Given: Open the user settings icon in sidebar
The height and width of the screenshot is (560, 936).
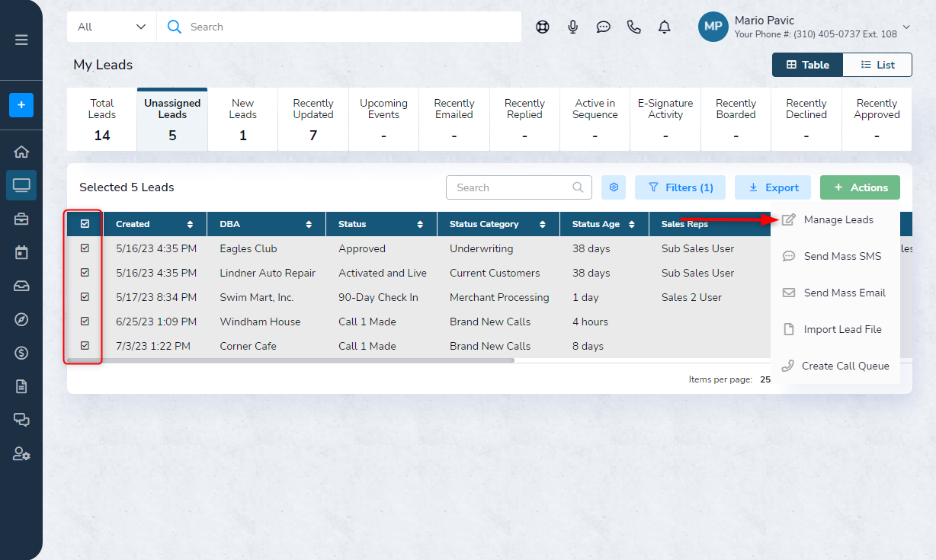Looking at the screenshot, I should tap(21, 453).
